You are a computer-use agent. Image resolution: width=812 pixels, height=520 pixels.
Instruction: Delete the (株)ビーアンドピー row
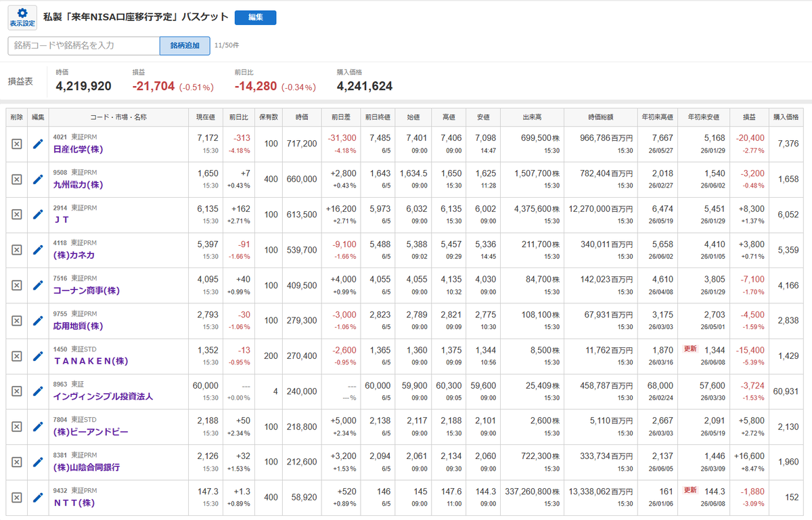tap(17, 427)
